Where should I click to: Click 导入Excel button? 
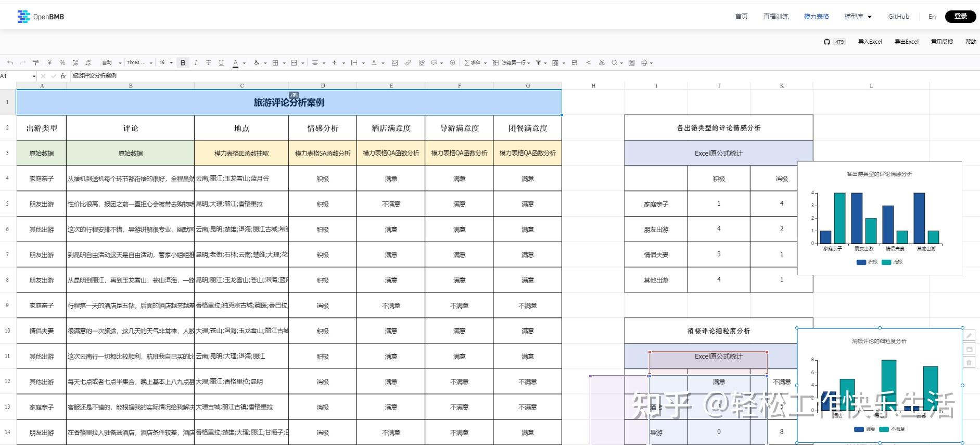pyautogui.click(x=870, y=42)
